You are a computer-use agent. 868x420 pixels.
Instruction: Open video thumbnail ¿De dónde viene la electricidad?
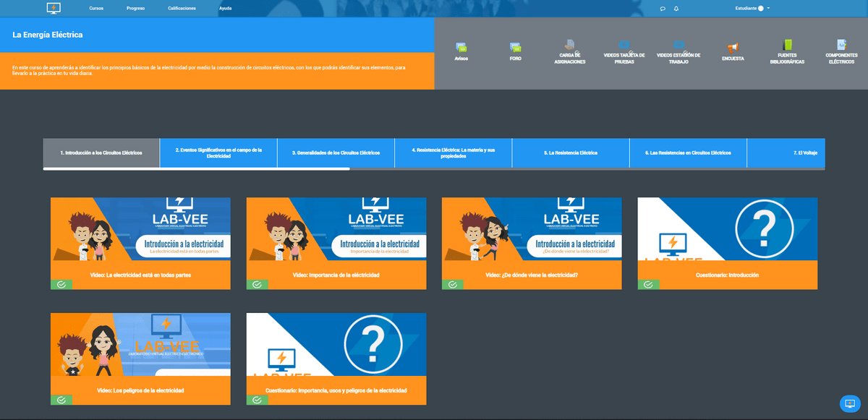coord(532,229)
